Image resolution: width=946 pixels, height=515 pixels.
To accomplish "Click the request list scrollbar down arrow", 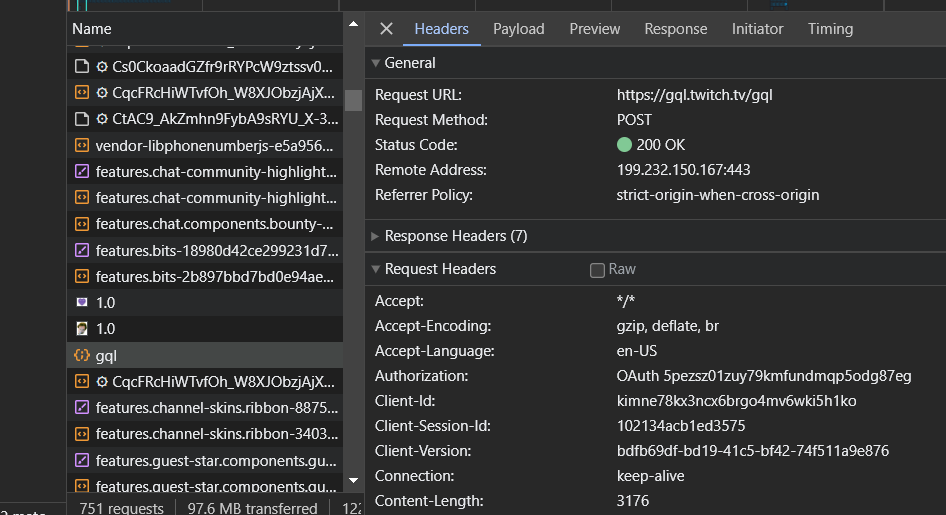I will 353,481.
